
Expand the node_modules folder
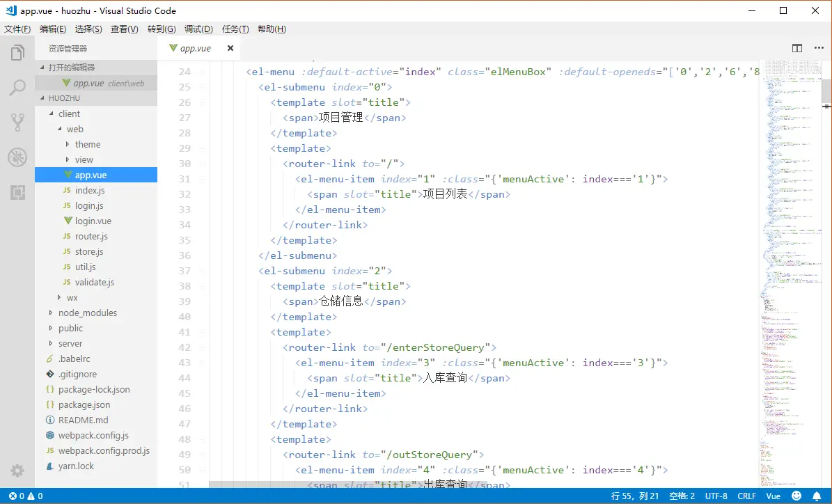click(x=96, y=313)
